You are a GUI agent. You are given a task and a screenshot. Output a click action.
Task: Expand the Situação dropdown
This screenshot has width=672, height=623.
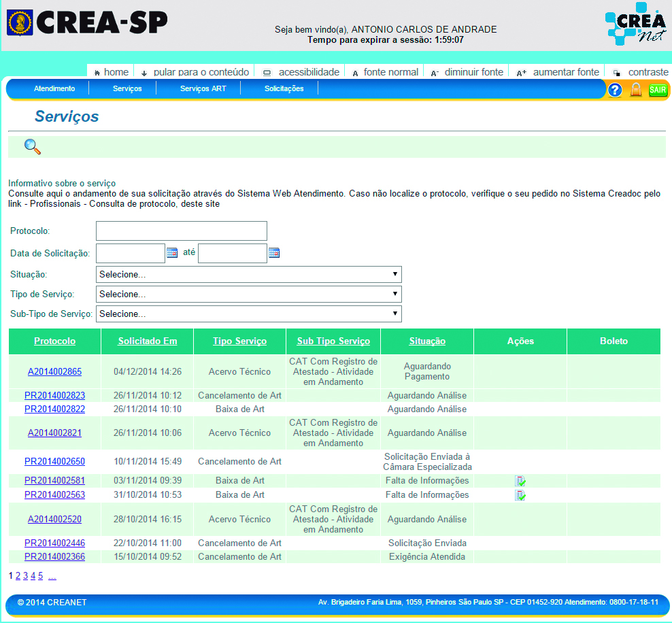coord(248,274)
